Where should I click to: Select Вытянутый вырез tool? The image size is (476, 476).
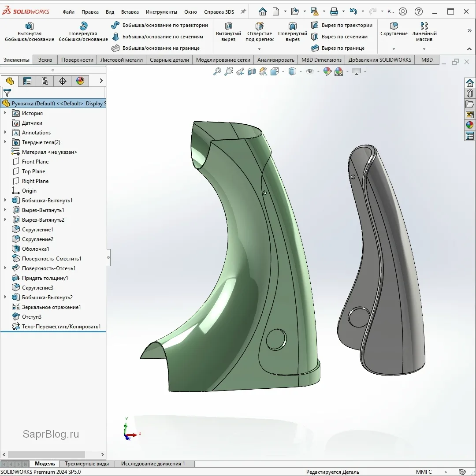[228, 32]
